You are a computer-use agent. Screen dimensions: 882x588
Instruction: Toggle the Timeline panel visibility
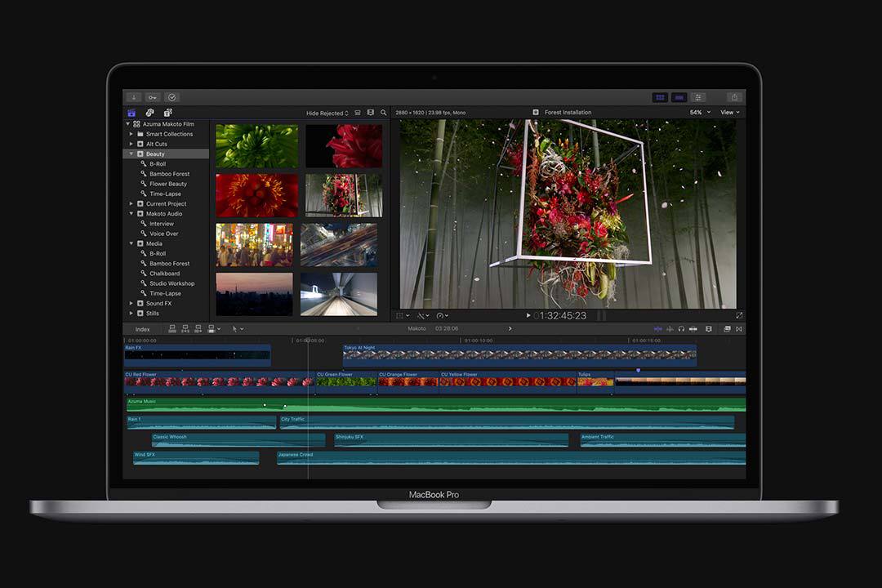coord(679,97)
